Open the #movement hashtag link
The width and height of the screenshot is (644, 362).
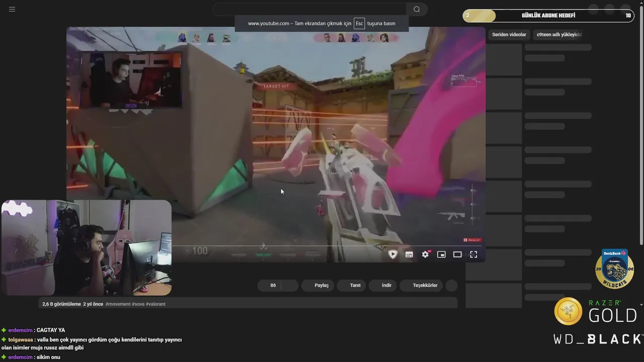118,304
